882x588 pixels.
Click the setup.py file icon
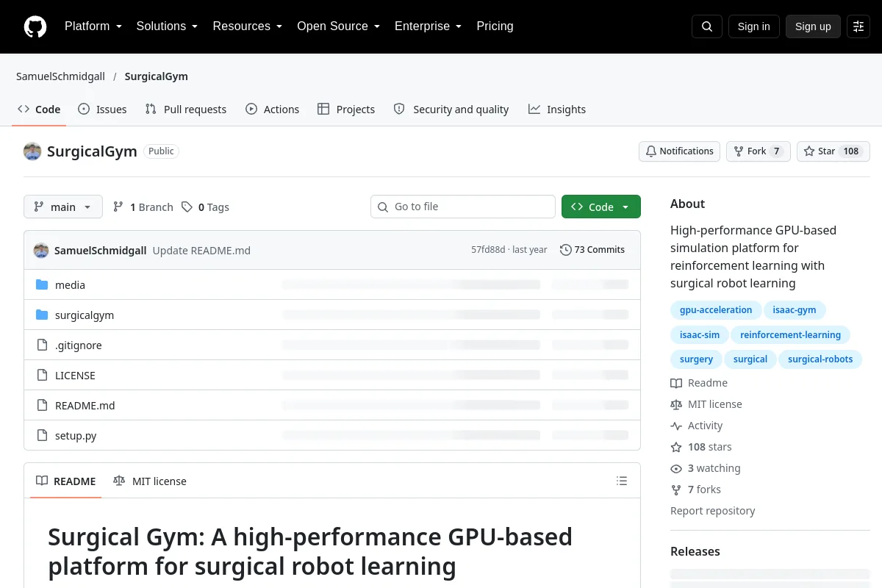click(x=42, y=435)
